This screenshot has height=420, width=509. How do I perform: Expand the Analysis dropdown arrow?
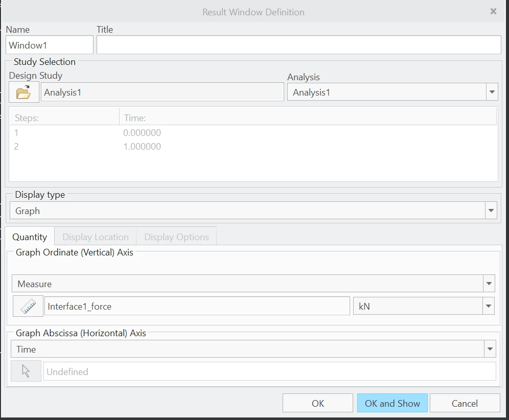(492, 92)
